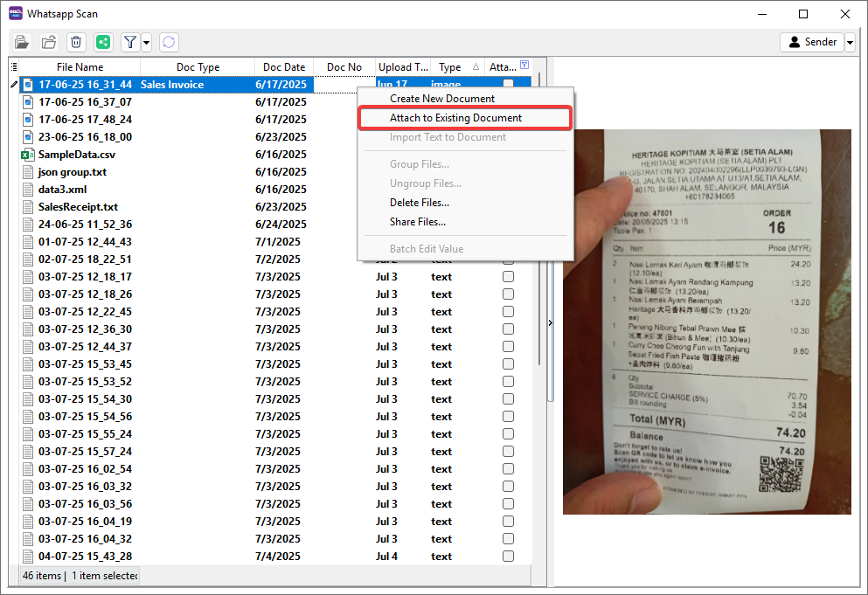Viewport: 868px width, 595px height.
Task: Click file icon of 04-07-25 15_43_28
Action: point(28,557)
